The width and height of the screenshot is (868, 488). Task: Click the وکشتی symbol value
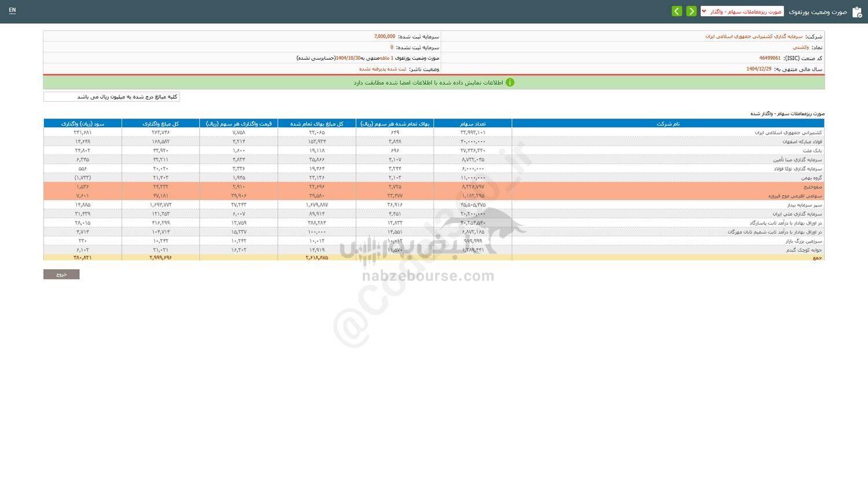(800, 47)
